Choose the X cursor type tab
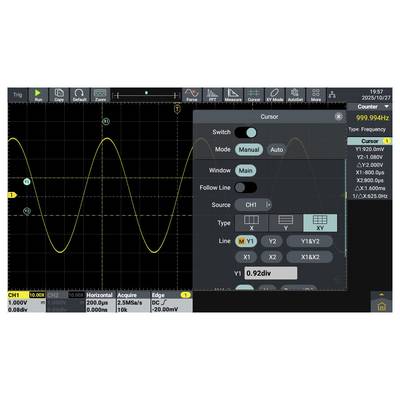This screenshot has height=400, width=400. [252, 223]
